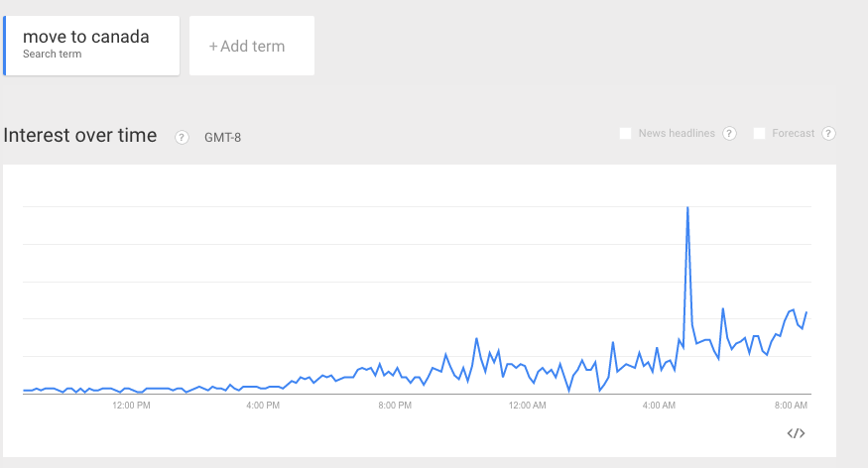Enable the News headlines checkbox
This screenshot has height=468, width=868.
(x=626, y=133)
